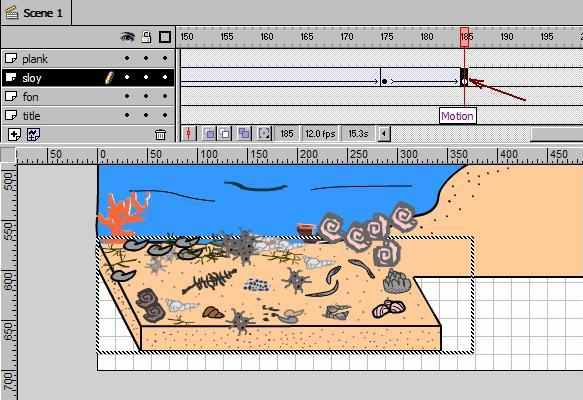Image resolution: width=583 pixels, height=400 pixels.
Task: Toggle visibility dot of plank layer
Action: click(x=127, y=58)
